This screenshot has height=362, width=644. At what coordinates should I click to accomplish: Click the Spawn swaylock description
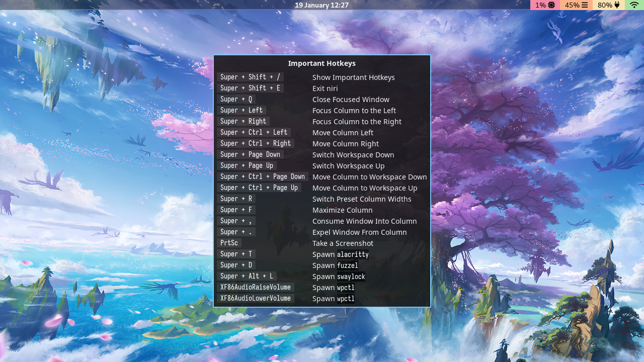tap(339, 277)
